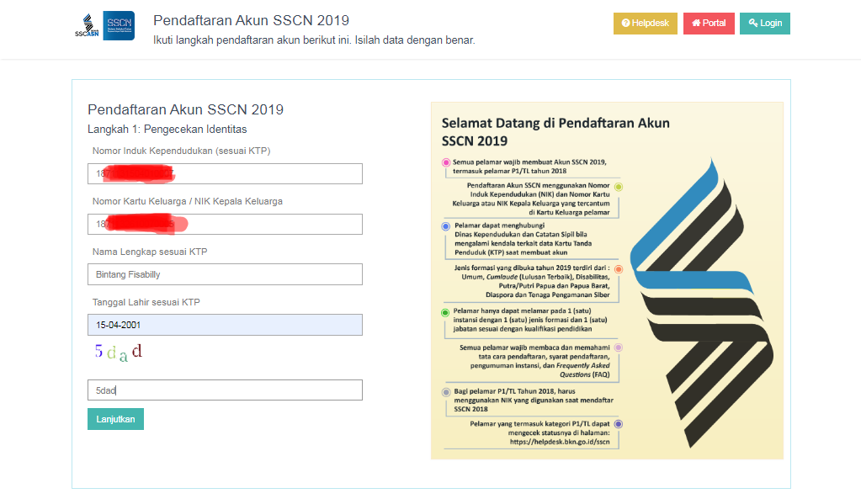Click the gray bullet beside 'Bagi pelamar P1/TL'
Screen dimensions: 861x504
[x=446, y=392]
